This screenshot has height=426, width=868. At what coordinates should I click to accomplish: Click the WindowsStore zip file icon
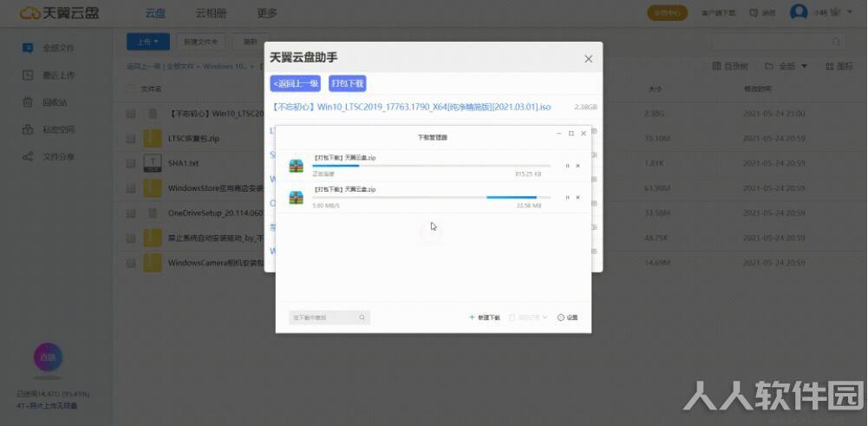click(x=153, y=188)
